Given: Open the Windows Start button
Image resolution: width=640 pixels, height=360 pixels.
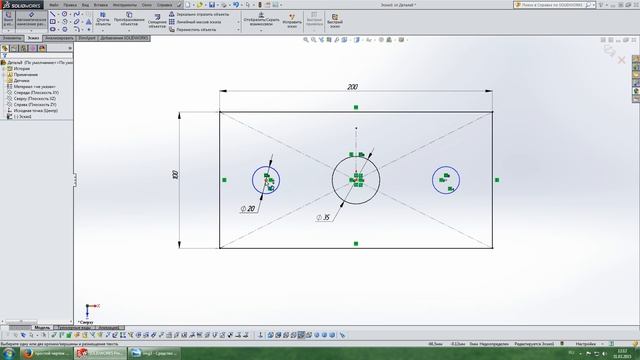Looking at the screenshot, I should pos(9,353).
